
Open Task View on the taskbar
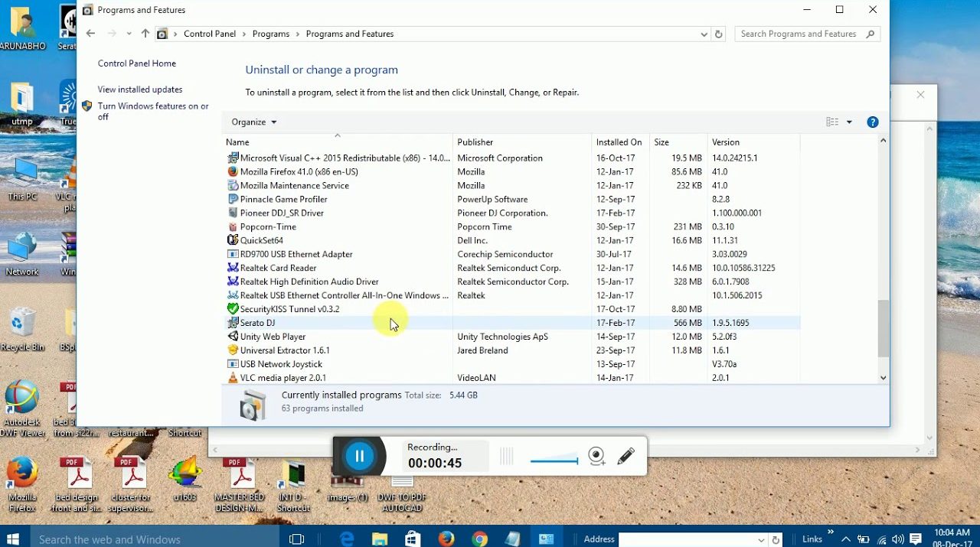[297, 539]
